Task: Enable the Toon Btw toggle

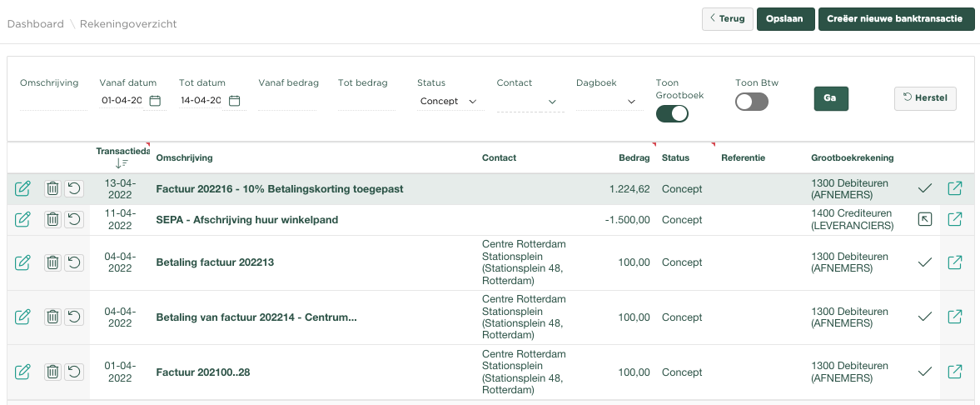Action: pos(751,102)
